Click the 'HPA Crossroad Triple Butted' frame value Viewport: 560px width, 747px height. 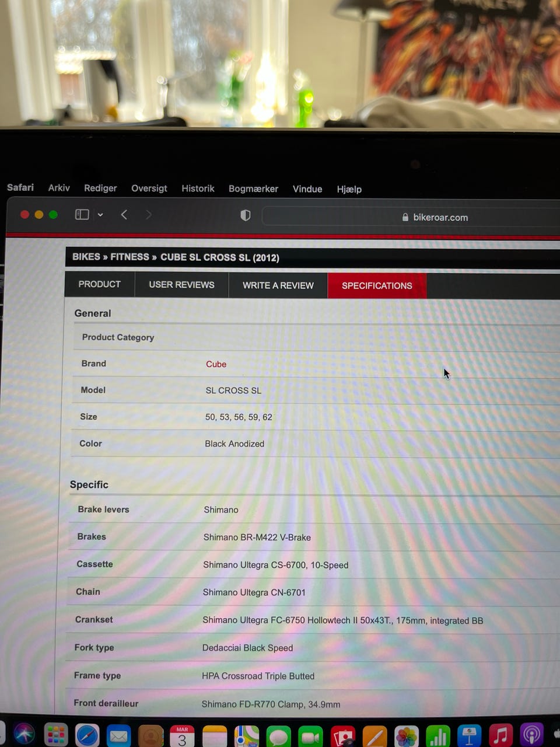point(258,676)
